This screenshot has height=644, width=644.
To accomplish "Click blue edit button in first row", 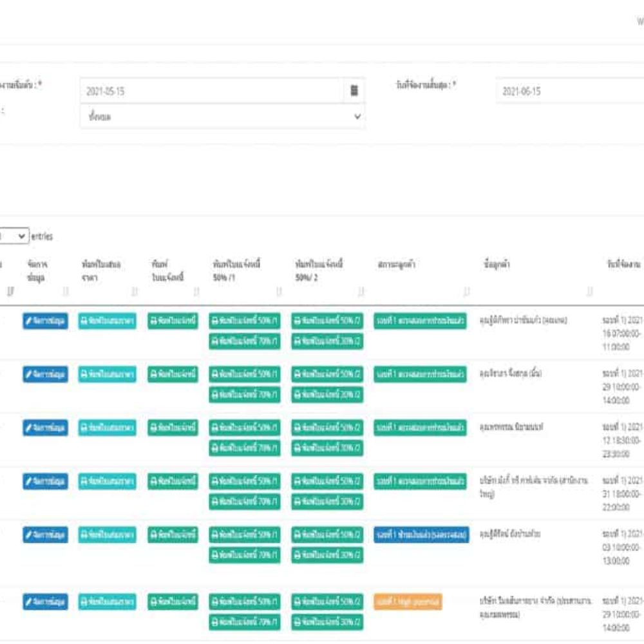I will [x=45, y=321].
